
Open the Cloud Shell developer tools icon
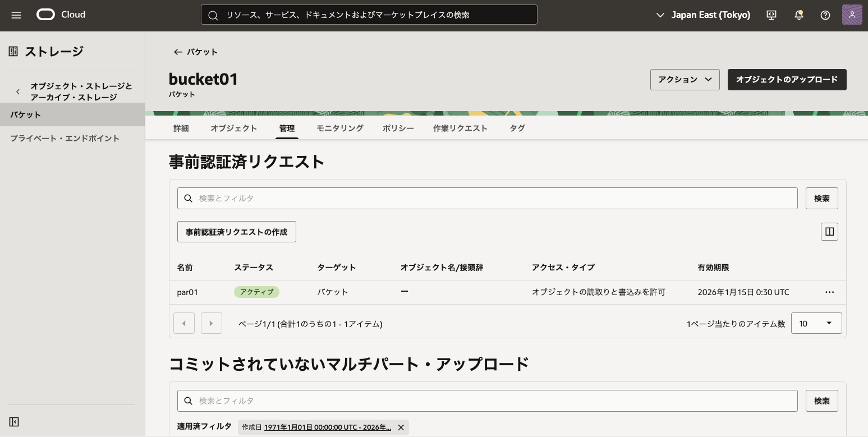pyautogui.click(x=771, y=15)
